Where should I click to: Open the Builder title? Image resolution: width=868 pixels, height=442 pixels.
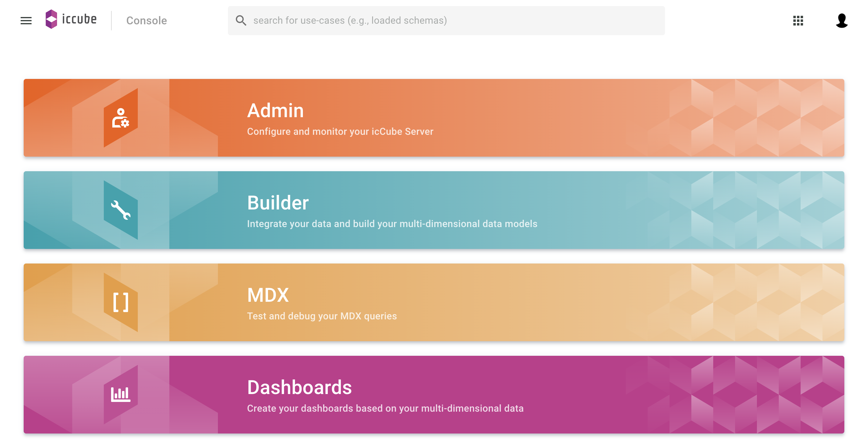coord(278,203)
